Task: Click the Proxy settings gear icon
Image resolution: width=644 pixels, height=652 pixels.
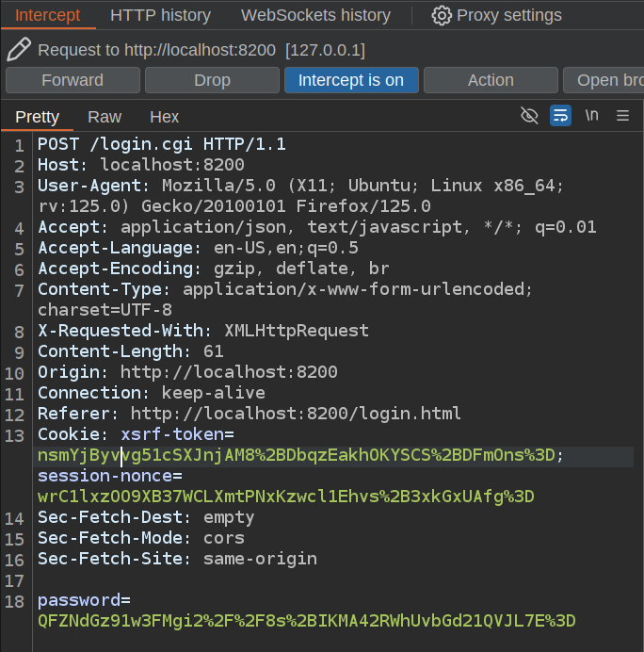Action: (442, 15)
